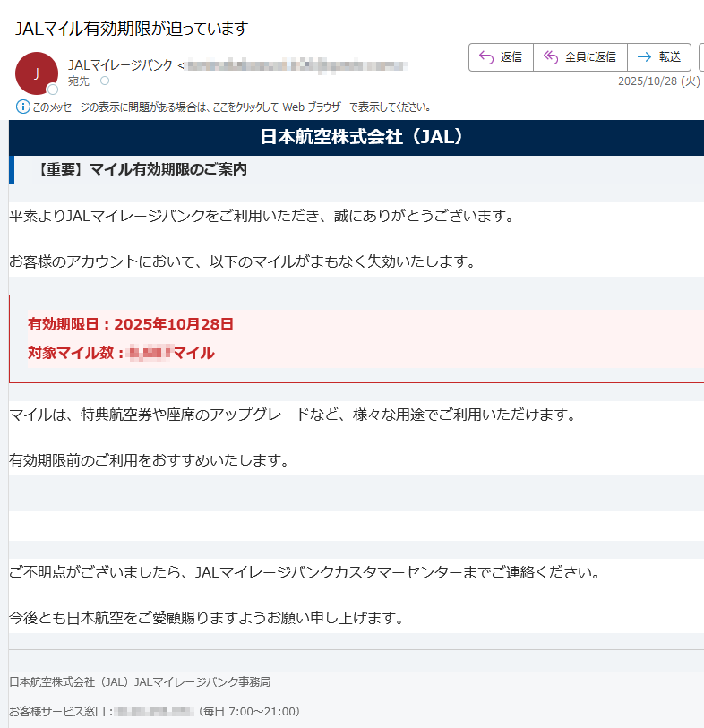Screen dimensions: 704x728
Task: Click the 宛先 recipient label
Action: tap(79, 81)
